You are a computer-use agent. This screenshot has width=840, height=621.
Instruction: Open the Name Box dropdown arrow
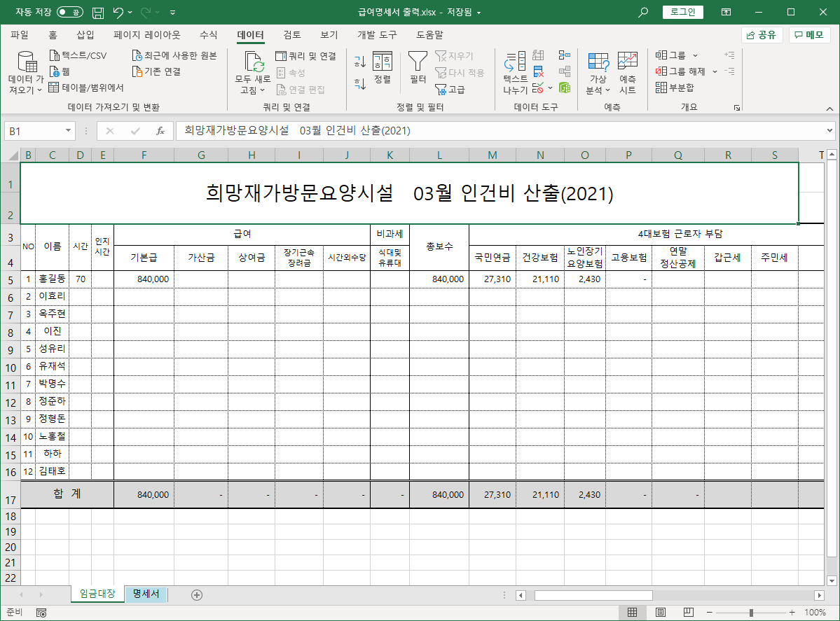(68, 131)
